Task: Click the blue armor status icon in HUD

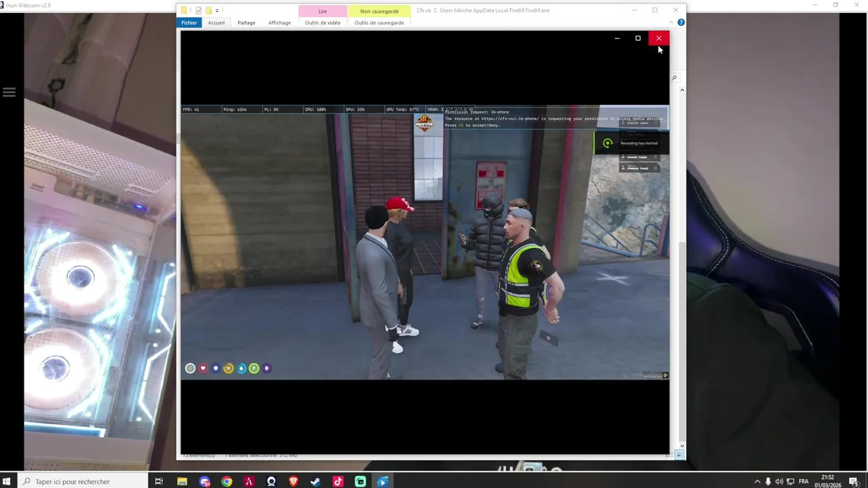Action: pyautogui.click(x=216, y=368)
